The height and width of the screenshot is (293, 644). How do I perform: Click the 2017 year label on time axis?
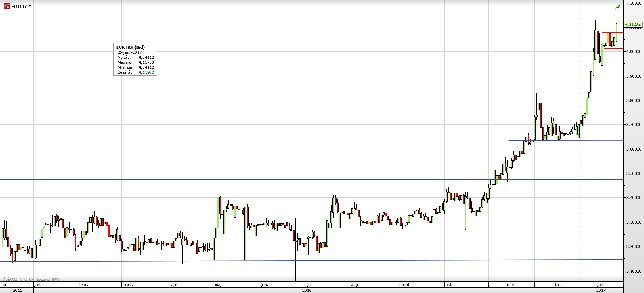pos(601,290)
